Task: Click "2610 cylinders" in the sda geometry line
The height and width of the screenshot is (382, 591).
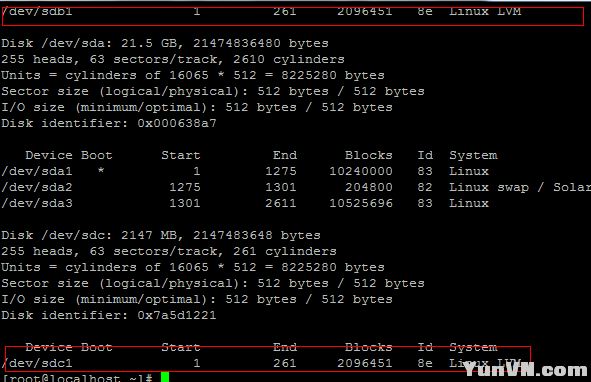Action: [289, 60]
